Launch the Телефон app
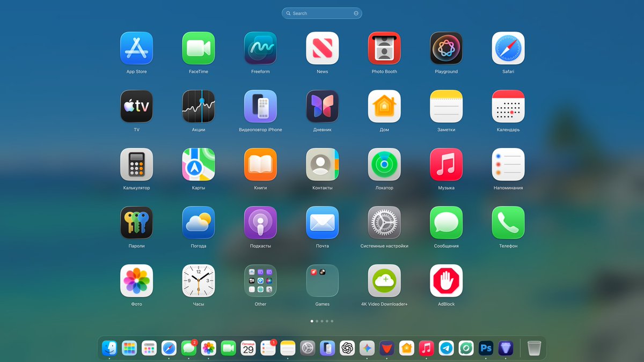 pos(508,223)
